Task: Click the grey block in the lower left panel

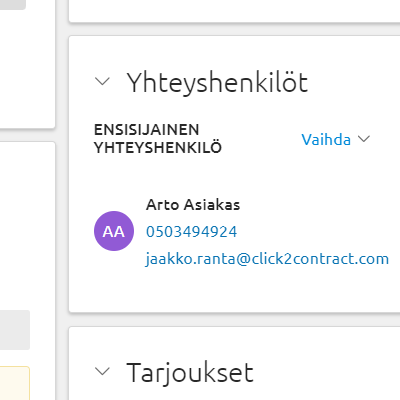Action: [x=15, y=330]
